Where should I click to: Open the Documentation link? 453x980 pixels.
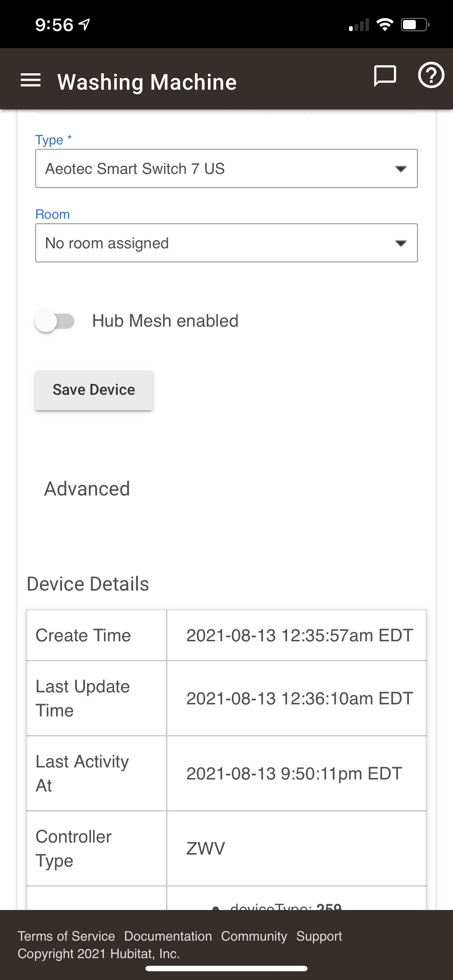168,936
